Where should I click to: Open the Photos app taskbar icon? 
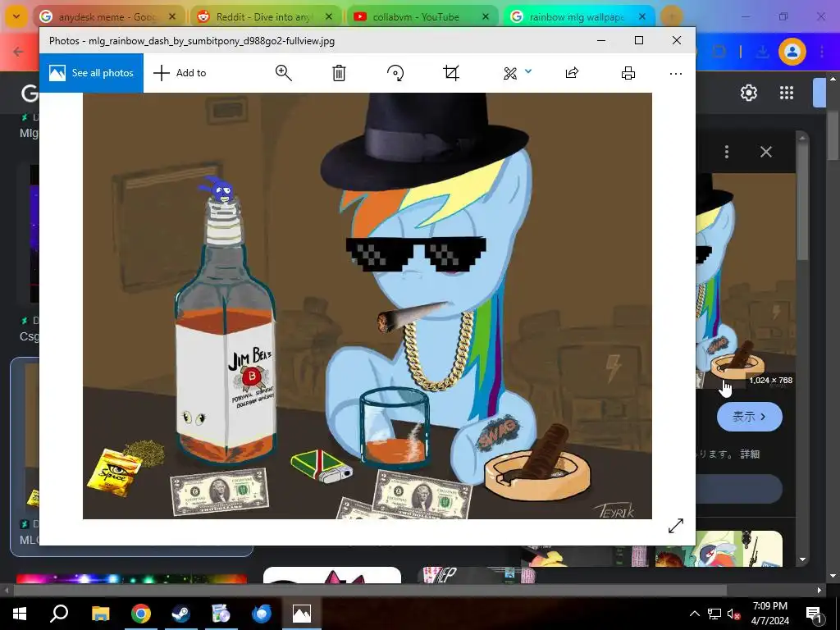click(302, 614)
